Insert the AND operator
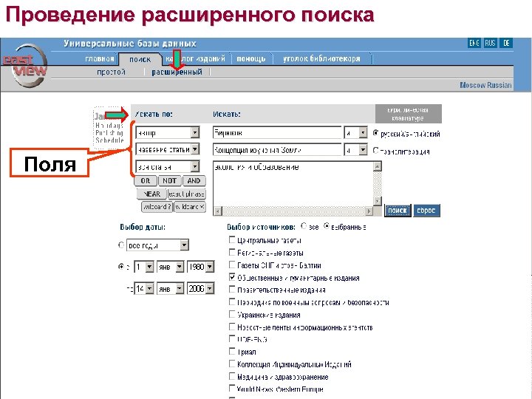Screen dimensions: 532x399 (194, 181)
